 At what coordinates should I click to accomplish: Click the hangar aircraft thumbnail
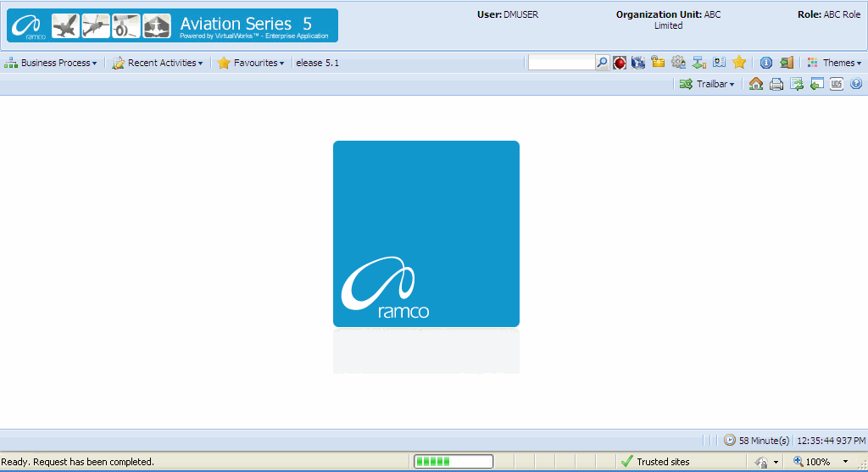157,26
